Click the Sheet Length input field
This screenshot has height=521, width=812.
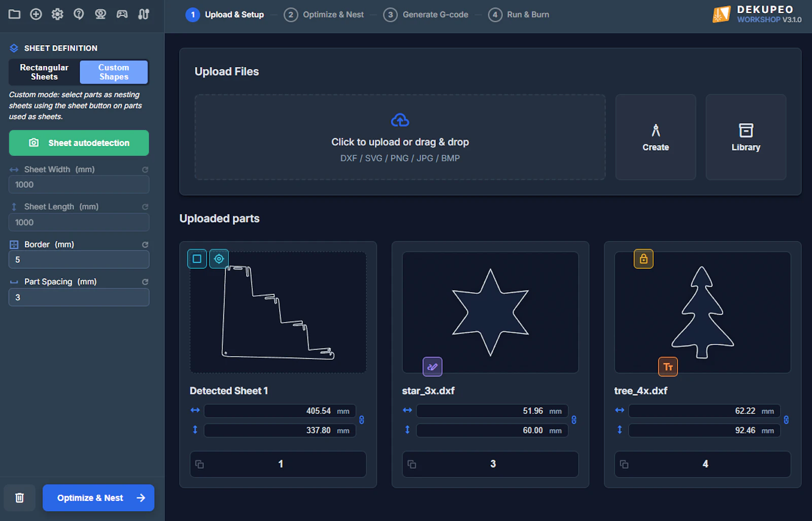tap(79, 222)
